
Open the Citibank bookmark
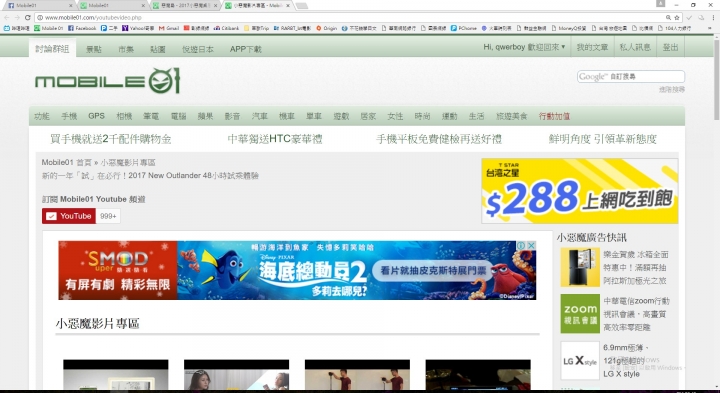point(227,28)
